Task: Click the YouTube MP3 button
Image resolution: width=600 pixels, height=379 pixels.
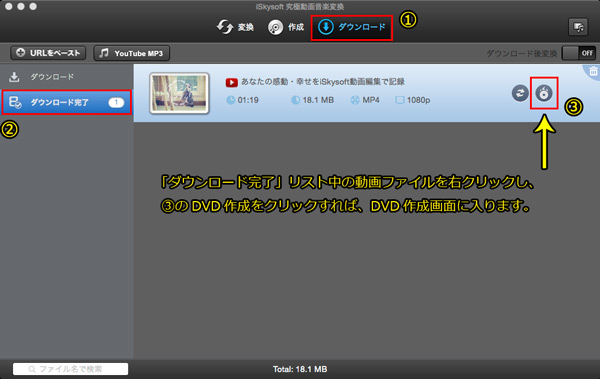Action: [x=132, y=53]
